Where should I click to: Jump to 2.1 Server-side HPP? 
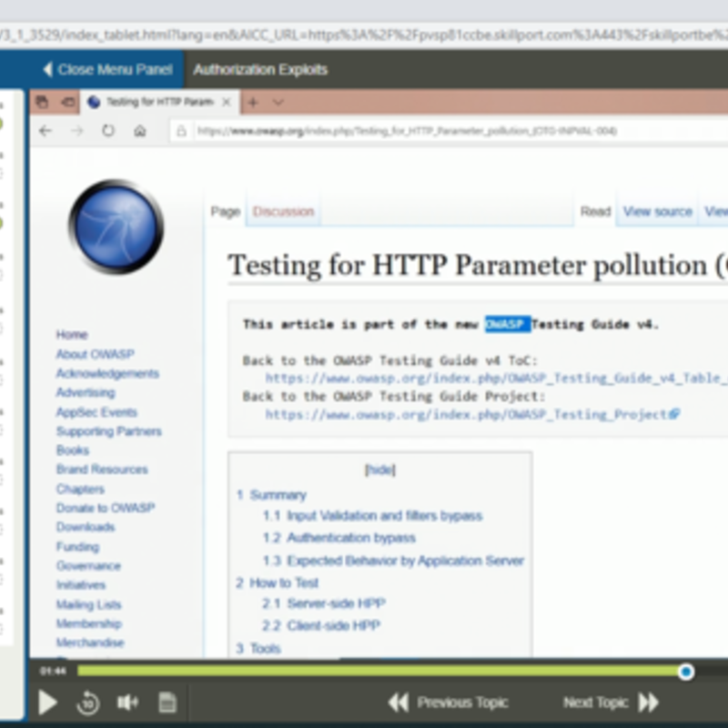click(x=324, y=603)
